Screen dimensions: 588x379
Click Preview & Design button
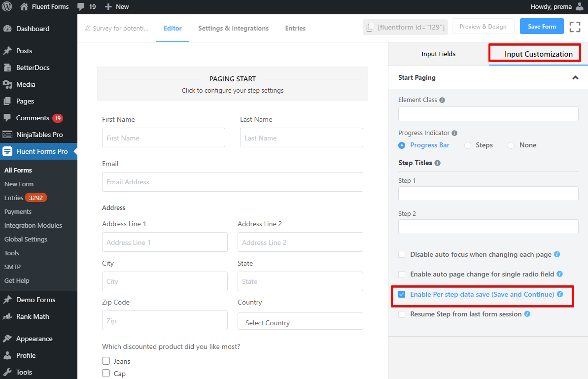[x=483, y=27]
